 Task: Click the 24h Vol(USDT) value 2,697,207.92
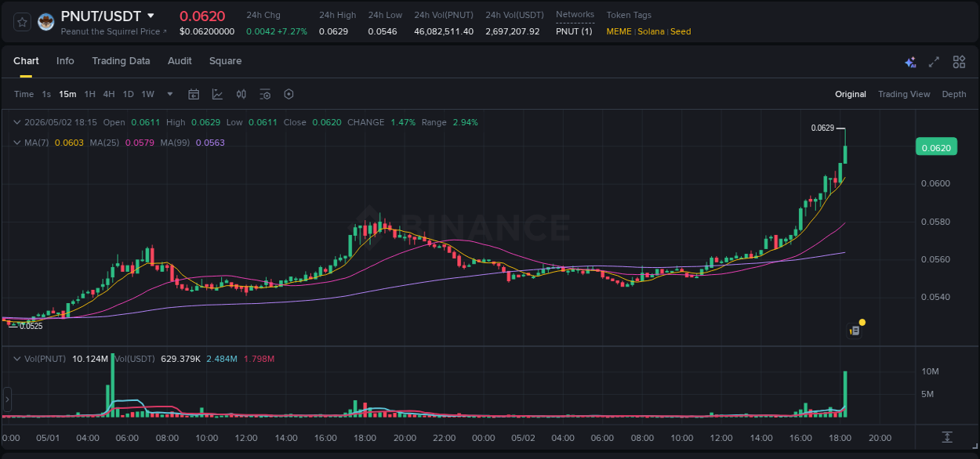(513, 31)
